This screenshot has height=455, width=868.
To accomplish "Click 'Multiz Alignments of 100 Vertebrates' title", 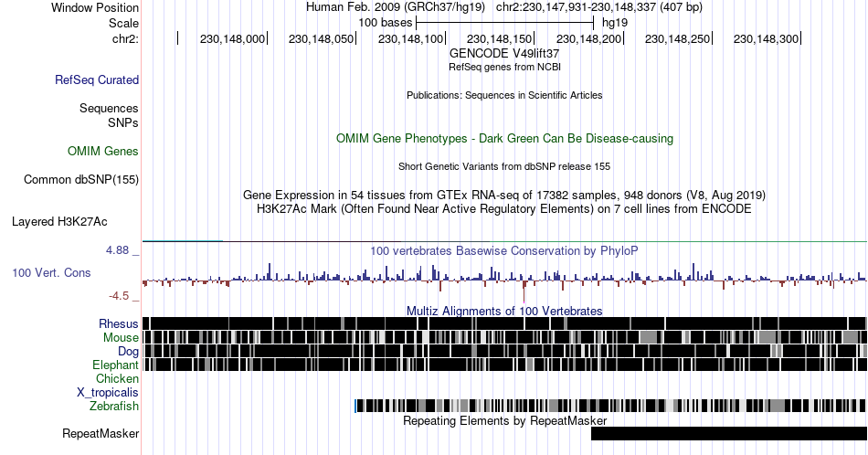I will tap(504, 311).
